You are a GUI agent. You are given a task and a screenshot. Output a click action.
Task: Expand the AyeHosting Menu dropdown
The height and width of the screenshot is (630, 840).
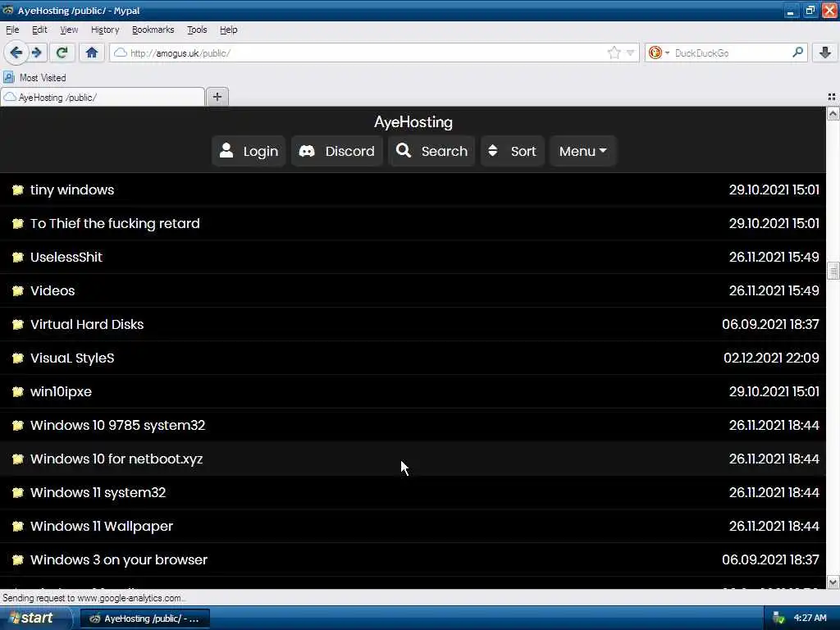[583, 151]
